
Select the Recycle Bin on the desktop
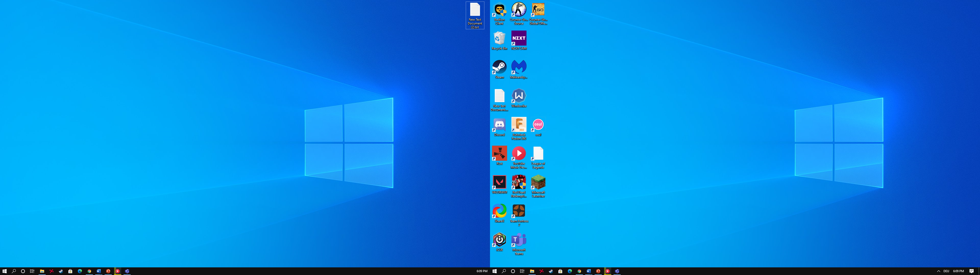[499, 41]
